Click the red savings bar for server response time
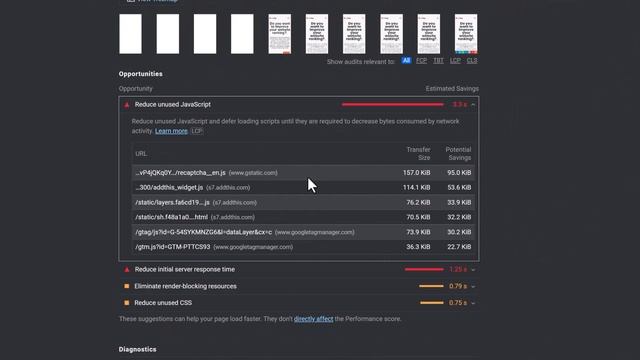640x360 pixels. click(x=424, y=269)
